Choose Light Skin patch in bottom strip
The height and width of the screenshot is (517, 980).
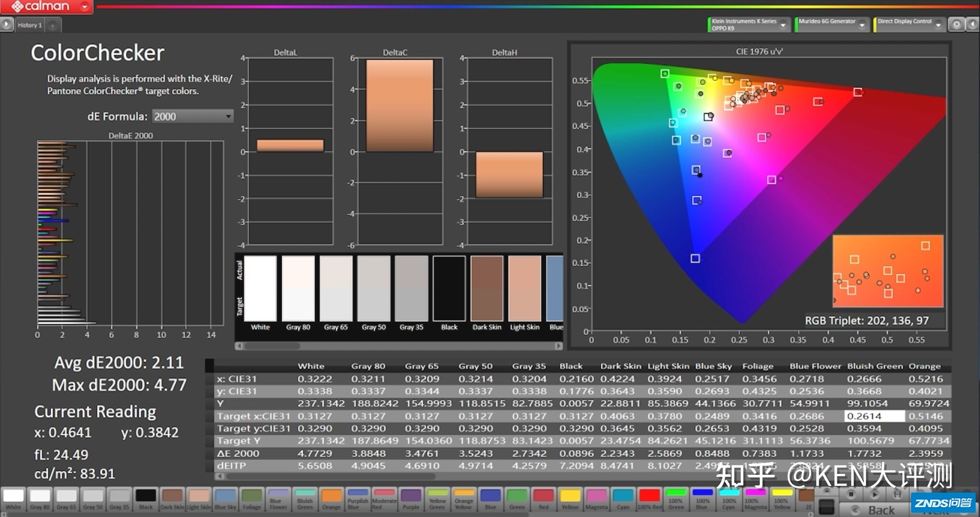click(199, 499)
